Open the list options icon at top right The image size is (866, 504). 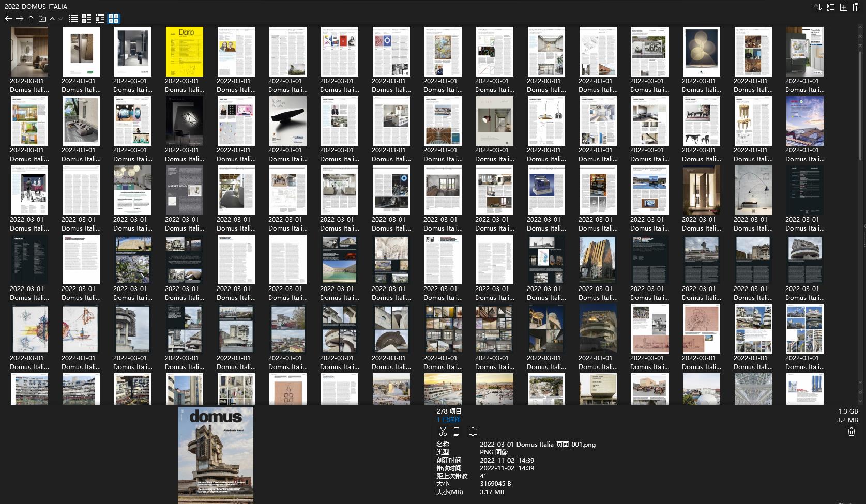click(831, 8)
